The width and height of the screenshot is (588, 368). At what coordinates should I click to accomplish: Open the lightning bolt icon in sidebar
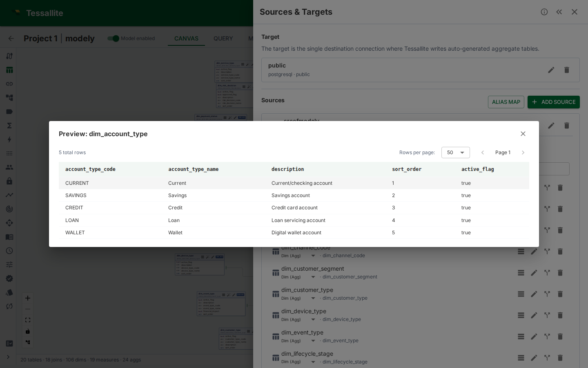tap(9, 139)
